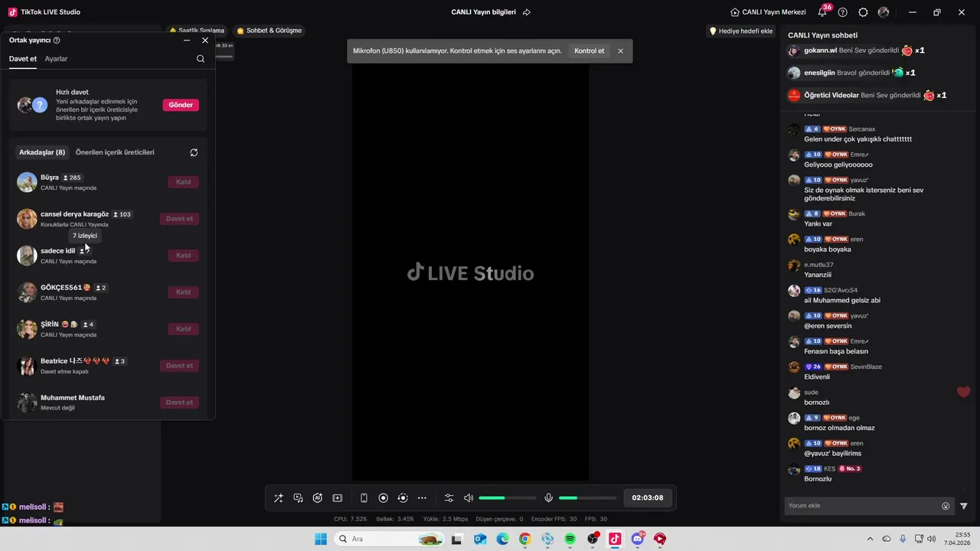This screenshot has width=980, height=551.
Task: Open the audio mixer settings icon
Action: click(x=449, y=498)
